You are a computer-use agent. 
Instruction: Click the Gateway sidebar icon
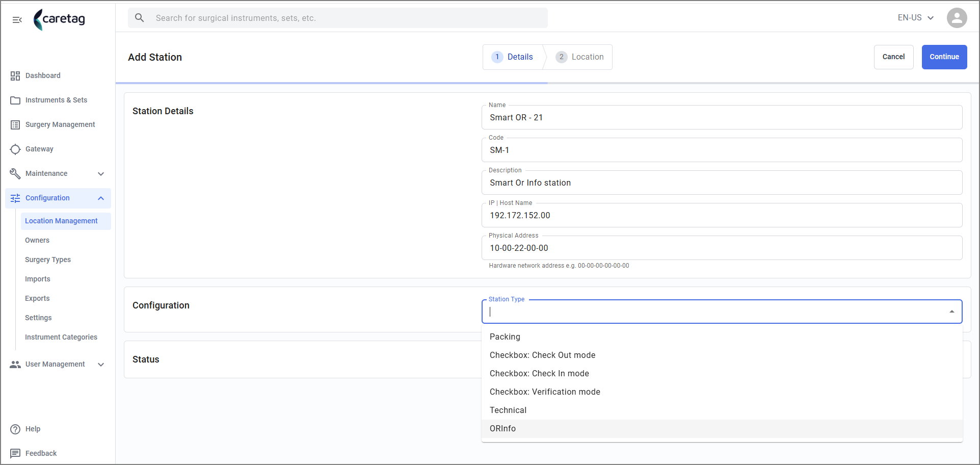point(15,149)
